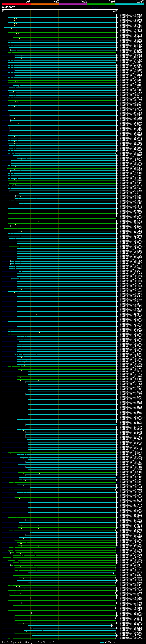Select the AV638837 query label

[8, 7]
